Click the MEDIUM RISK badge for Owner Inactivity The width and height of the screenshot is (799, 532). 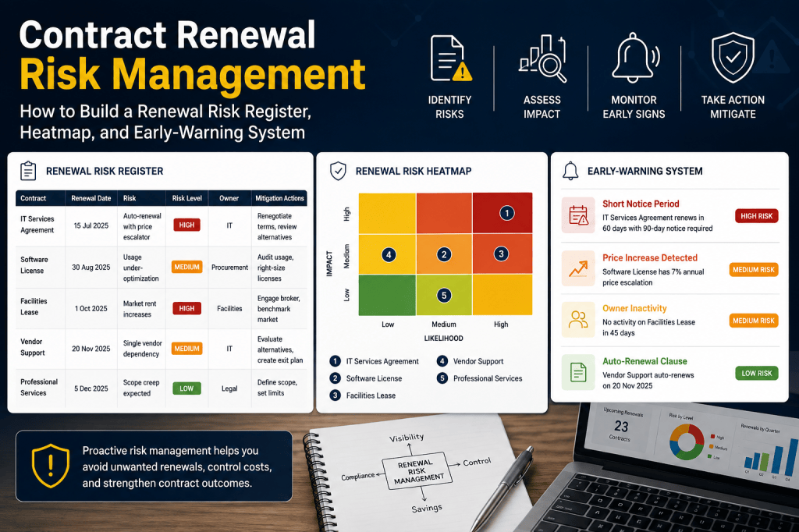click(x=754, y=321)
